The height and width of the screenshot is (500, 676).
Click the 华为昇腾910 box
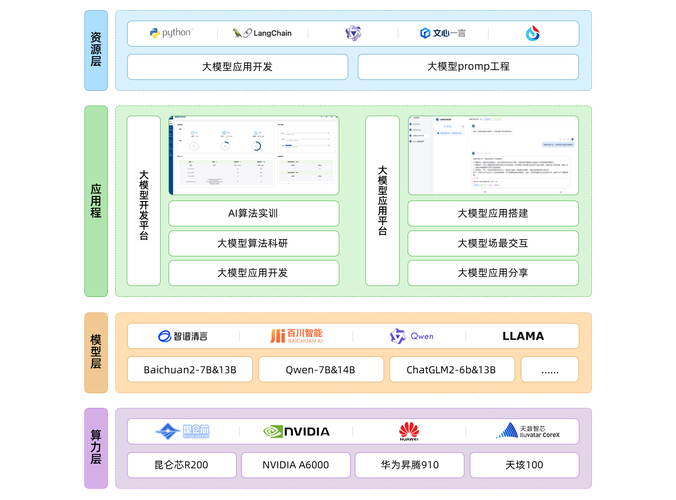point(410,465)
